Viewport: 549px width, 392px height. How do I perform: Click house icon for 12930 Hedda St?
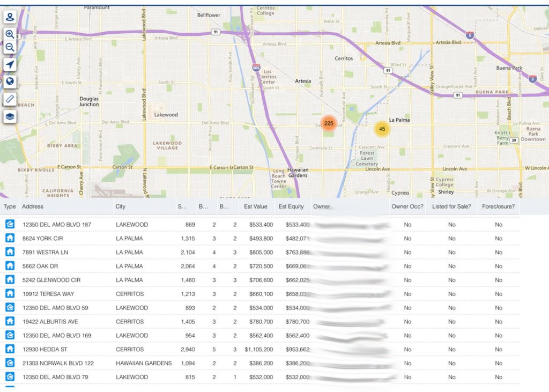(x=10, y=349)
